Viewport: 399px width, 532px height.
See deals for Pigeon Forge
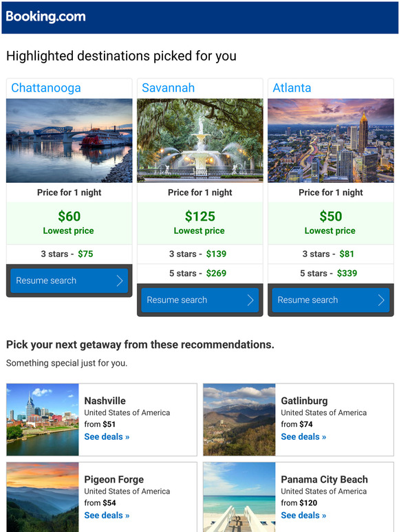(107, 516)
